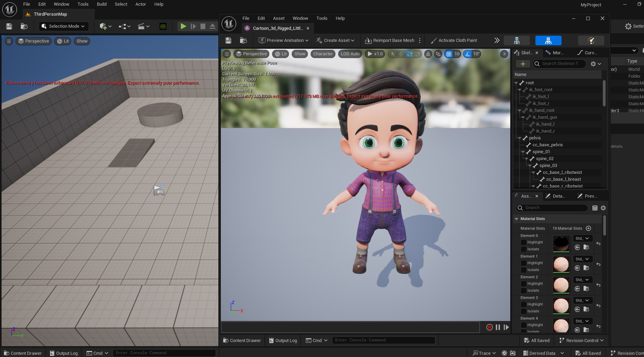Screen dimensions: 644x357
Task: Open viewport options hamburger in mesh editor
Action: (227, 54)
